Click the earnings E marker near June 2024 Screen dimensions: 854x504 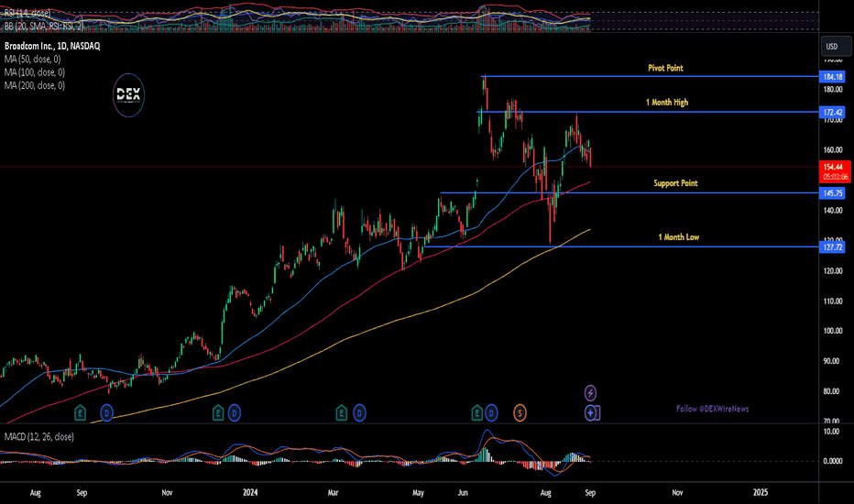click(476, 413)
